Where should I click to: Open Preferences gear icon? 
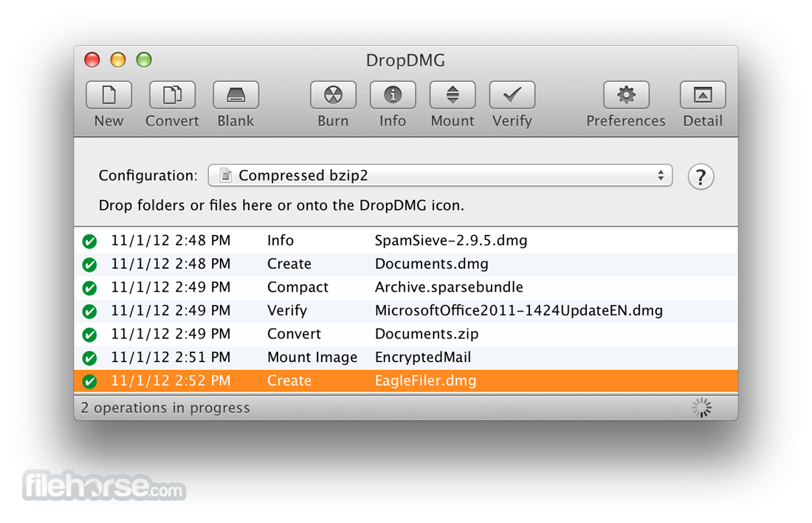[626, 95]
